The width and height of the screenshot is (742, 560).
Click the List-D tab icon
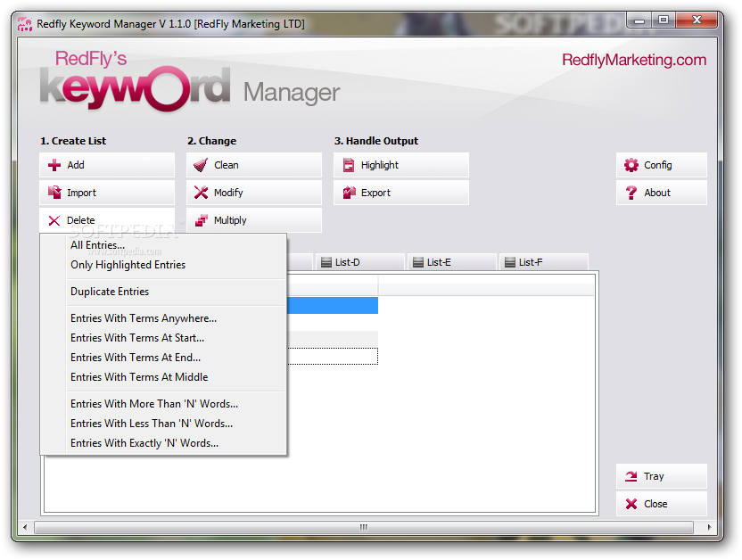point(326,262)
